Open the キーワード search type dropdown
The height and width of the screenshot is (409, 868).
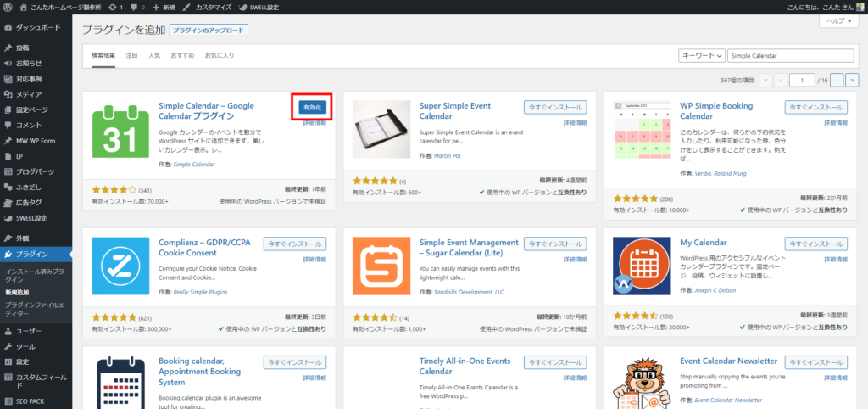point(702,56)
